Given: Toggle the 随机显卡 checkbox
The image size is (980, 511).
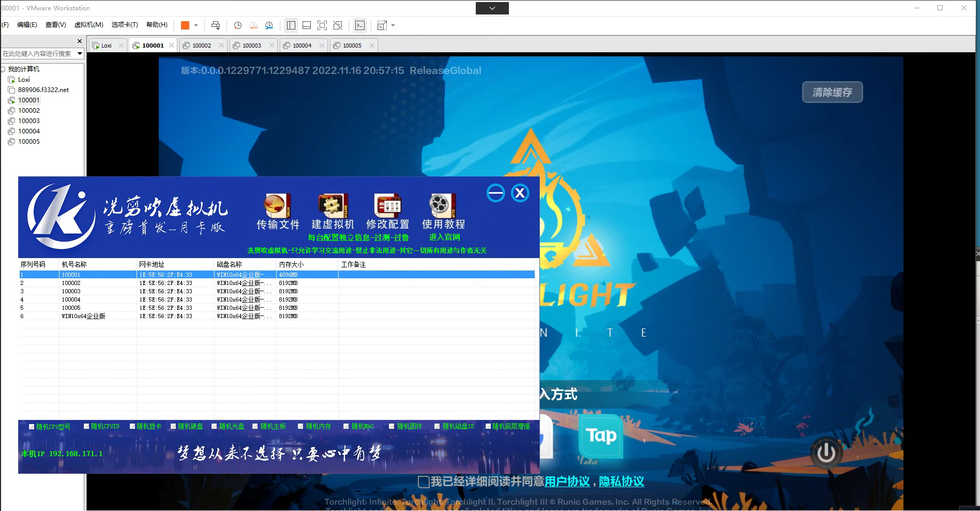Looking at the screenshot, I should coord(132,427).
